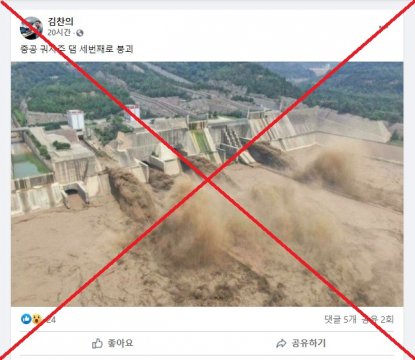The width and height of the screenshot is (415, 360).
Task: Click the 20시간 post timestamp
Action: pos(59,32)
